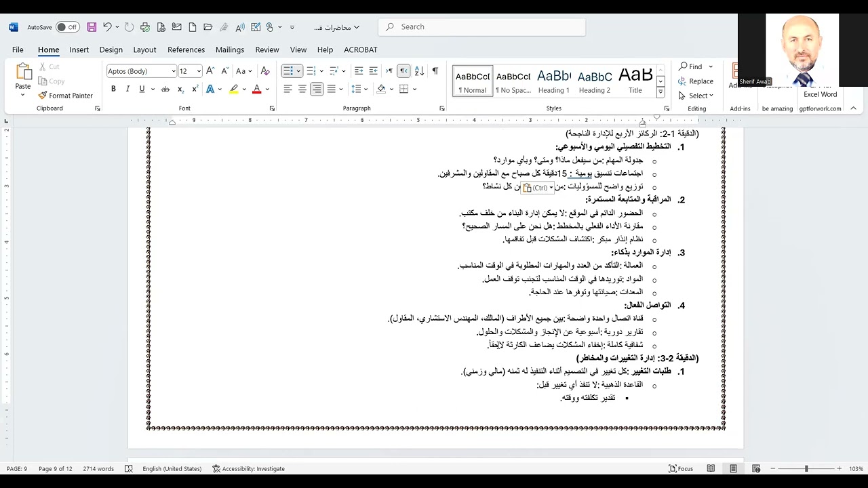Screen dimensions: 868x488
Task: Undo the last action
Action: click(x=107, y=27)
